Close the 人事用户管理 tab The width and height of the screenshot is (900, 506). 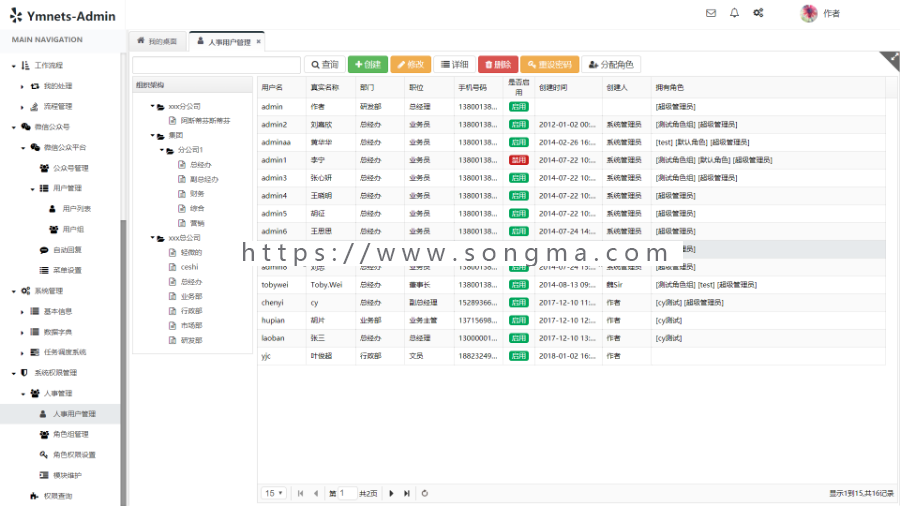pyautogui.click(x=258, y=42)
